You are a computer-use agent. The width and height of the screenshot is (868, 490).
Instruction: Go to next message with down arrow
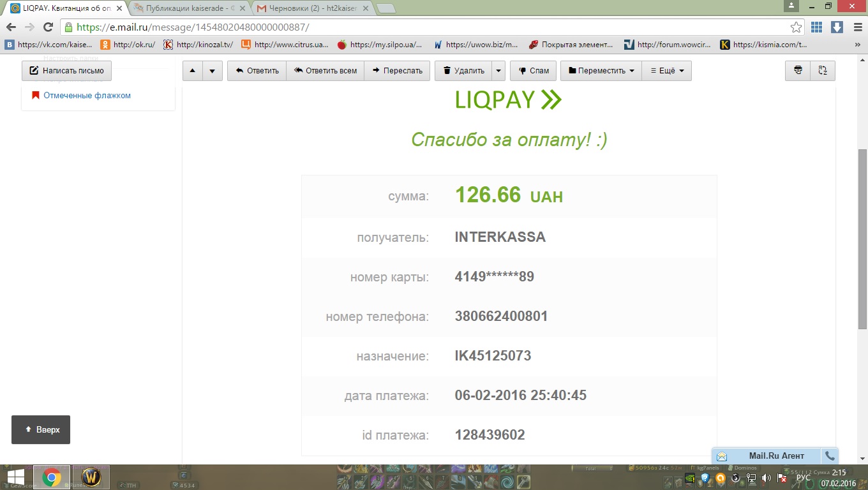(x=213, y=71)
